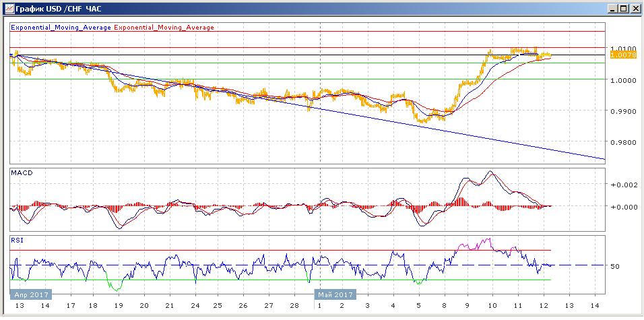Select the RSI indicator label
The height and width of the screenshot is (320, 644).
[18, 241]
